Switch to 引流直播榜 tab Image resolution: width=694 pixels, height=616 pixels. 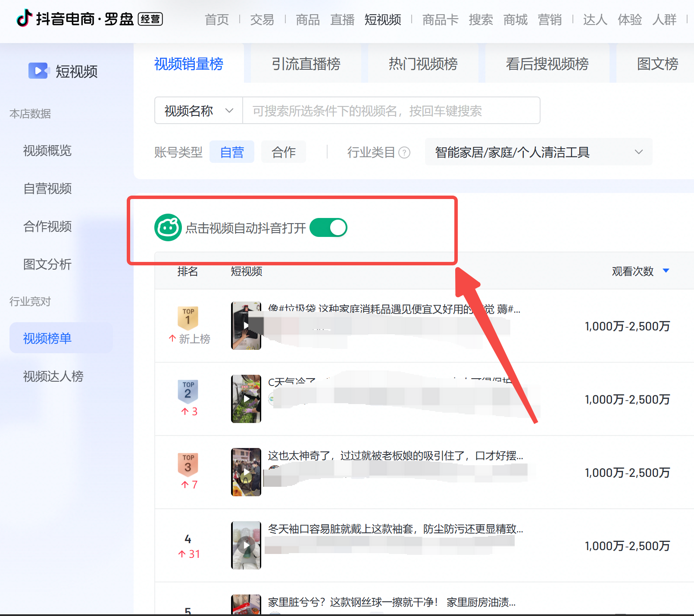(306, 64)
